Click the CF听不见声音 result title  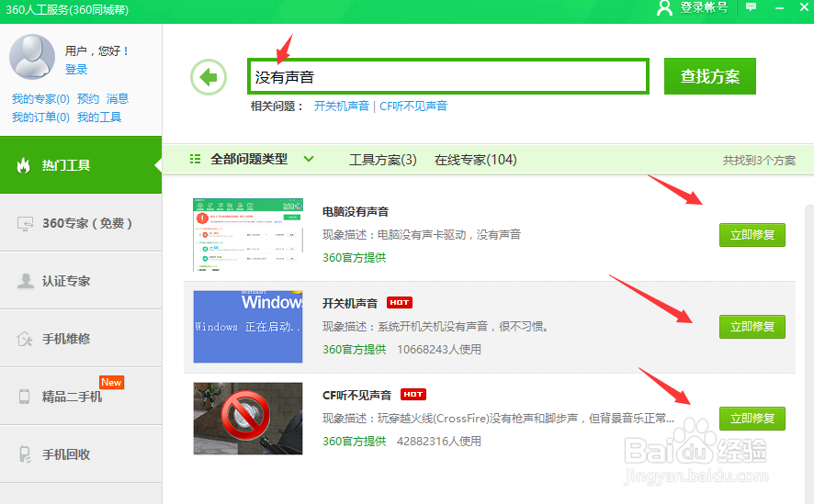tap(356, 395)
